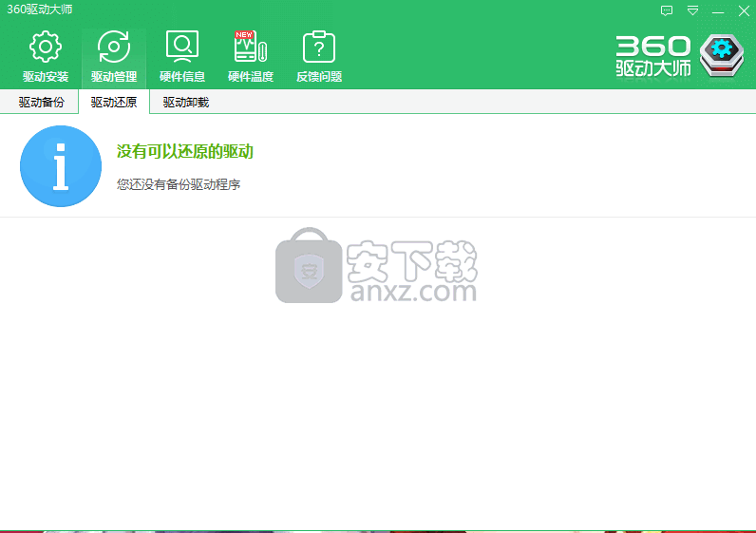Click the 360驱动大师 logo badge
The width and height of the screenshot is (756, 533).
[x=721, y=55]
